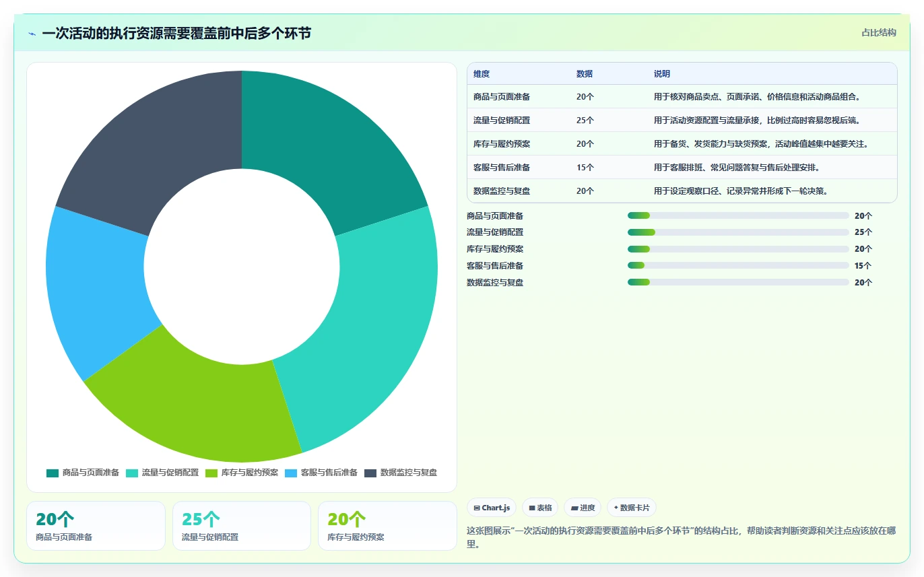This screenshot has height=577, width=924.
Task: Click the 进度 chip
Action: tap(583, 508)
